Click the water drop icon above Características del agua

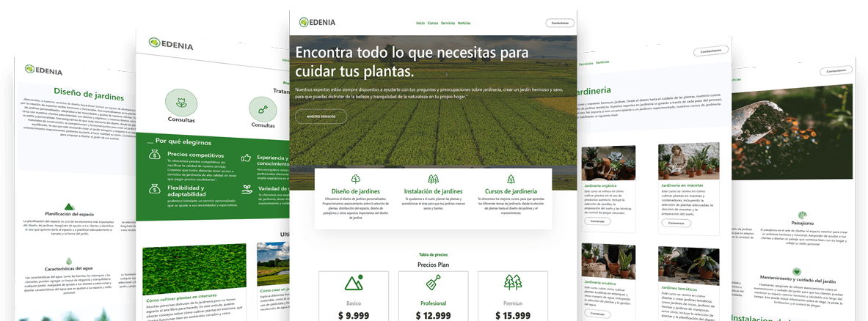pos(69,261)
